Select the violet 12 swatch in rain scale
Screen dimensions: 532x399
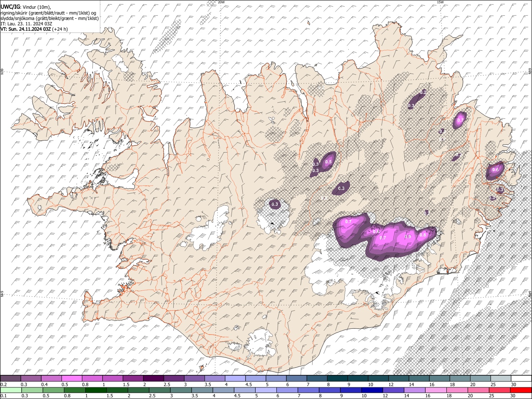[393, 390]
